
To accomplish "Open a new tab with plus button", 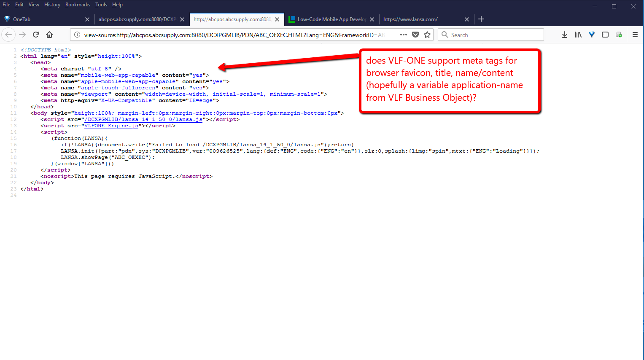I will (481, 19).
